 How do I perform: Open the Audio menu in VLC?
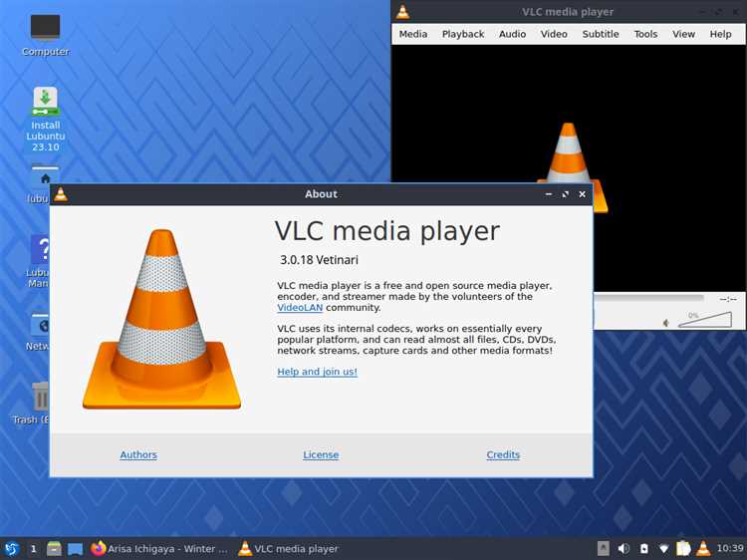pos(512,34)
